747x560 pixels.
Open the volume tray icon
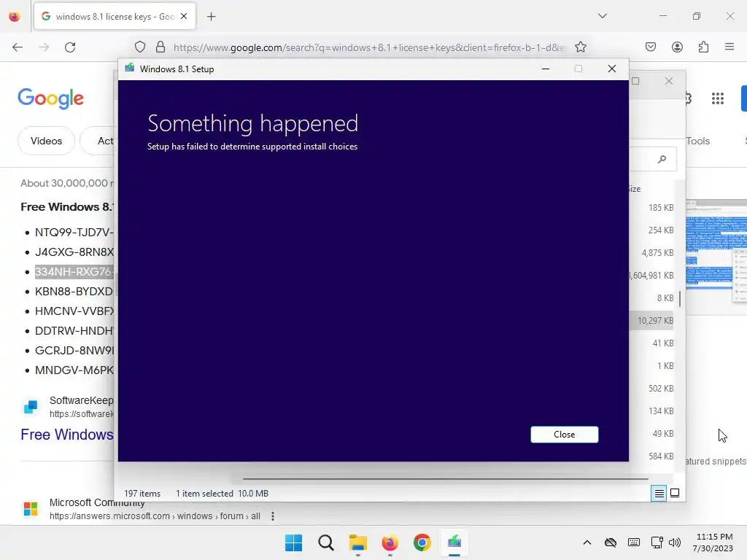(x=675, y=542)
